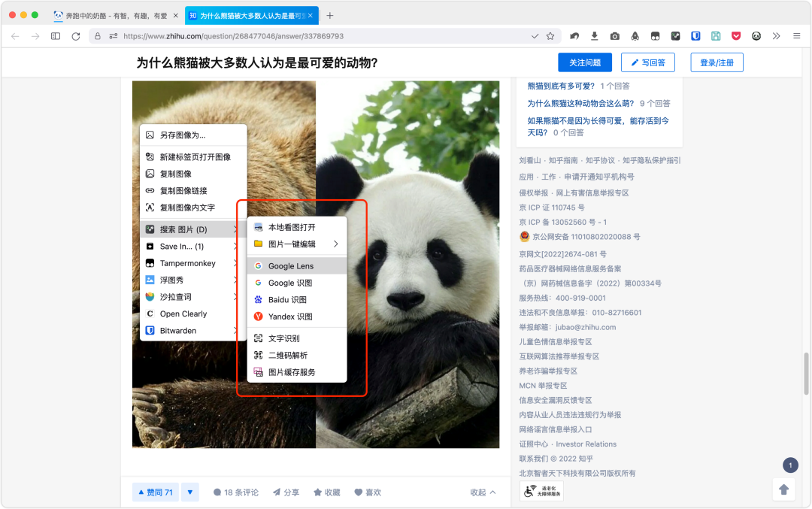Click the page vertical scrollbar thumb
This screenshot has height=509, width=812.
pos(806,374)
